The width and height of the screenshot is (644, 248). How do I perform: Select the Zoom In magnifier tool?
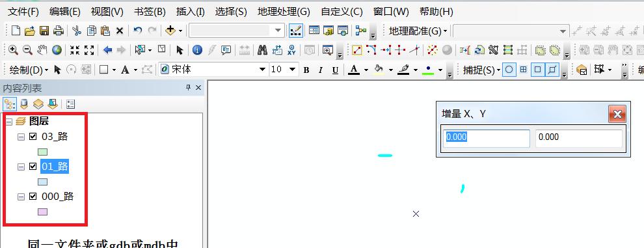coord(13,50)
